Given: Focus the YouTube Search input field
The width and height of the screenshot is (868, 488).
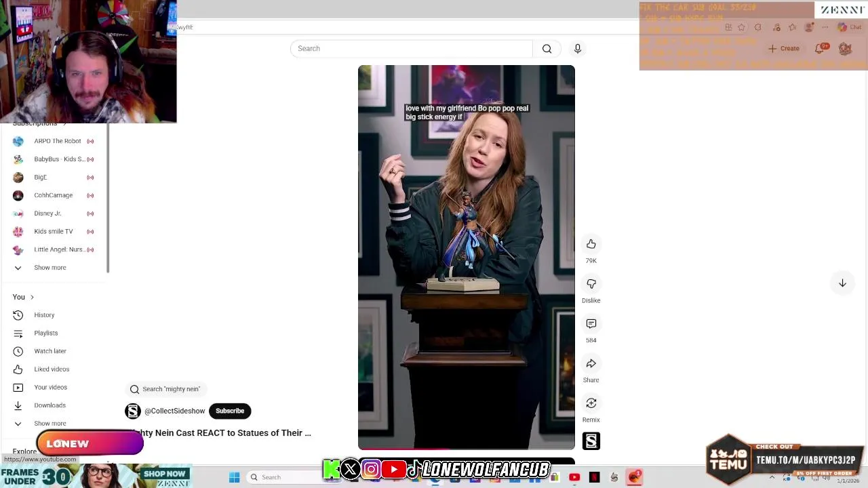Looking at the screenshot, I should [412, 49].
